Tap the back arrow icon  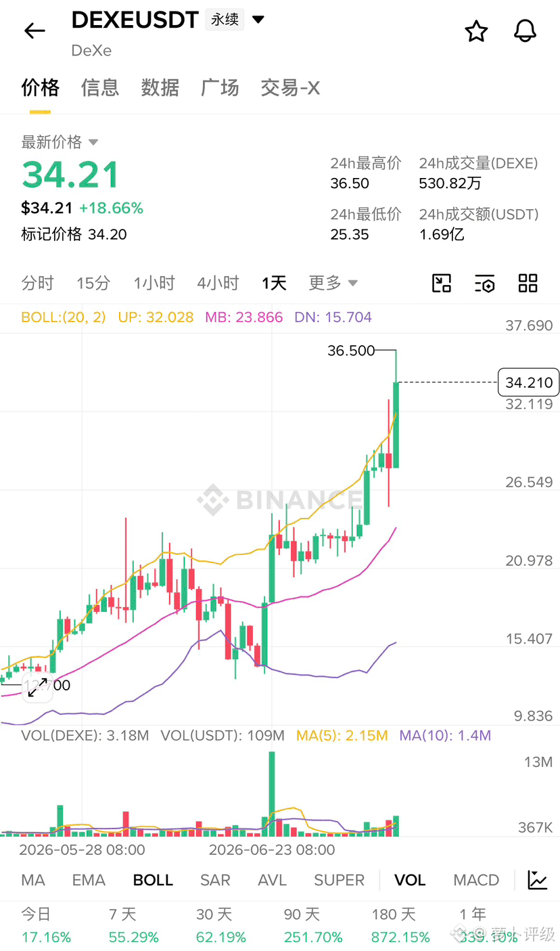click(34, 30)
